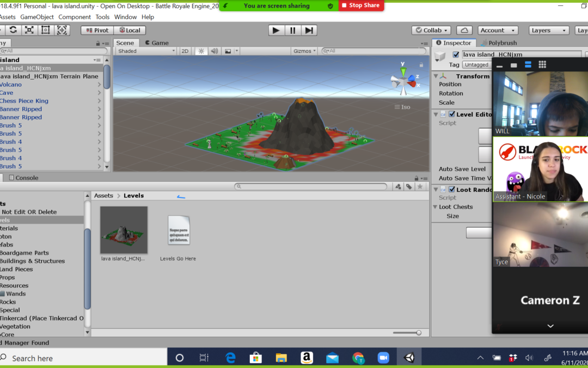Uncheck the GameObject active checkbox in Inspector
Image resolution: width=588 pixels, height=368 pixels.
point(456,55)
